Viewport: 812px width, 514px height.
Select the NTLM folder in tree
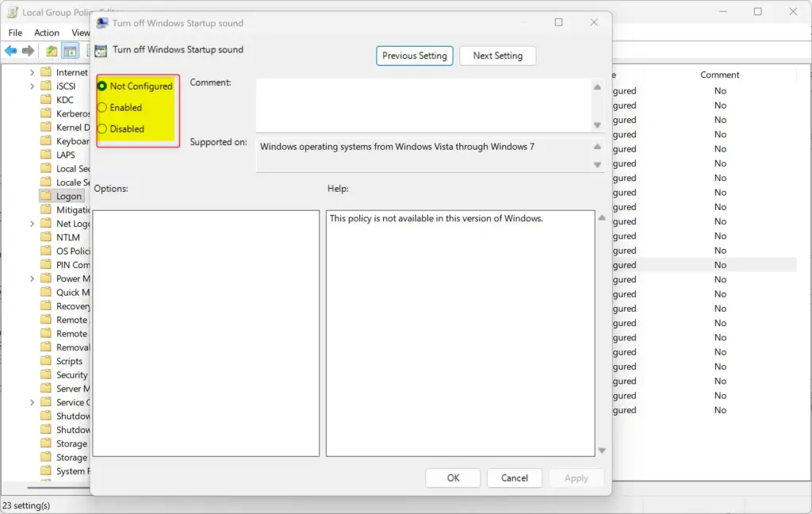point(68,237)
